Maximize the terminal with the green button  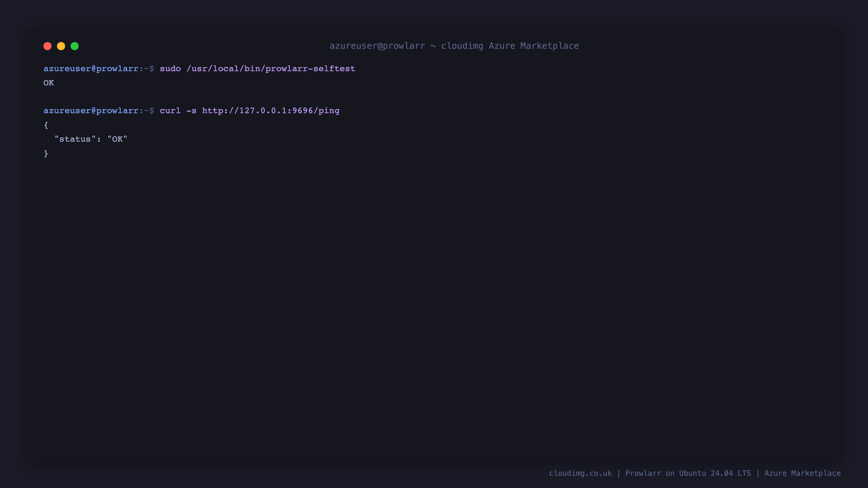(x=75, y=46)
